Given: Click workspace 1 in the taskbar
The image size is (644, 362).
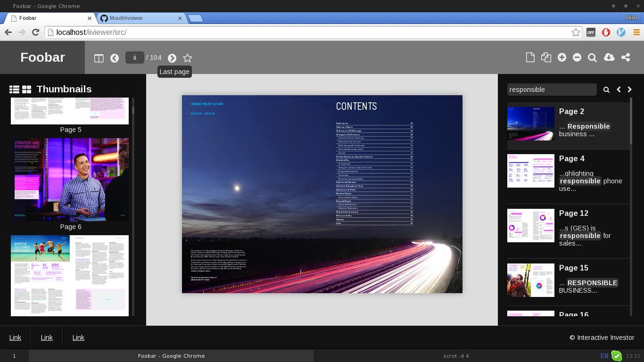Looking at the screenshot, I should coord(14,356).
